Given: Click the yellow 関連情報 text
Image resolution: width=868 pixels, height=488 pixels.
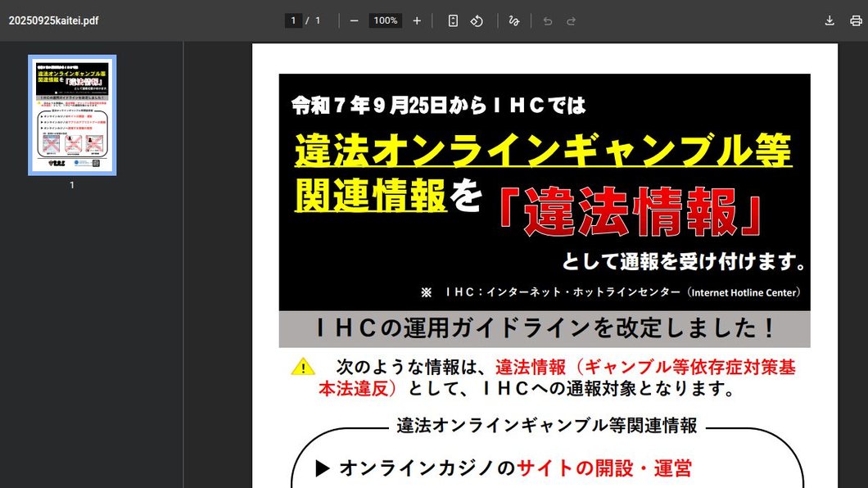Looking at the screenshot, I should click(370, 196).
